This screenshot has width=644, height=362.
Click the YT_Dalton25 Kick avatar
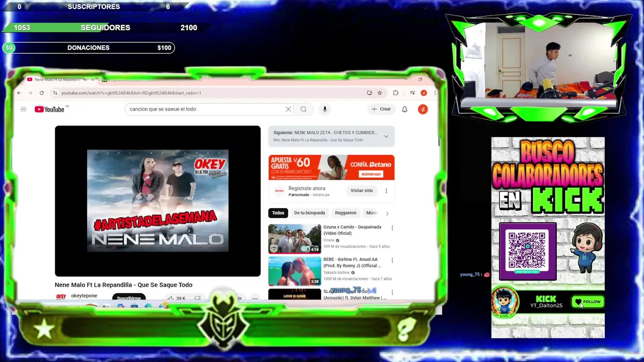[505, 302]
